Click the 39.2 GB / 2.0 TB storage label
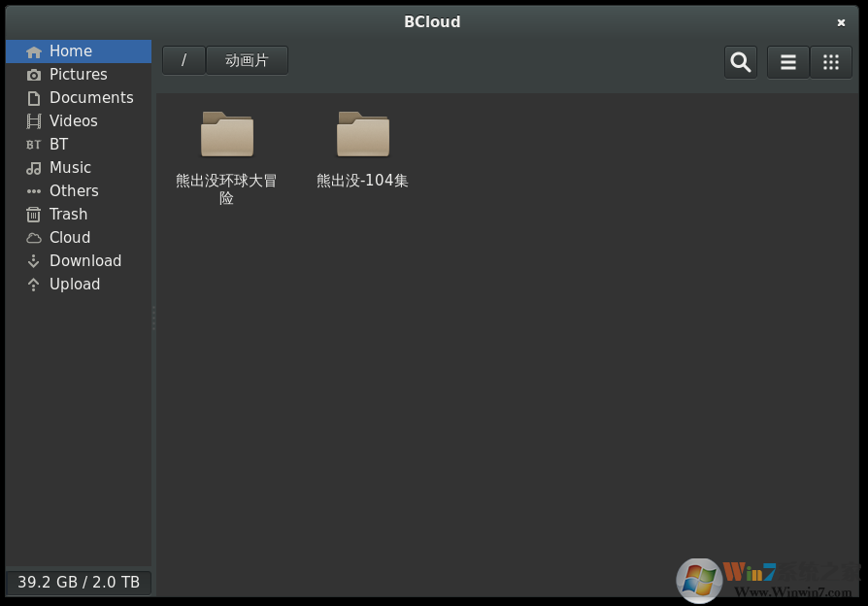 [x=78, y=582]
